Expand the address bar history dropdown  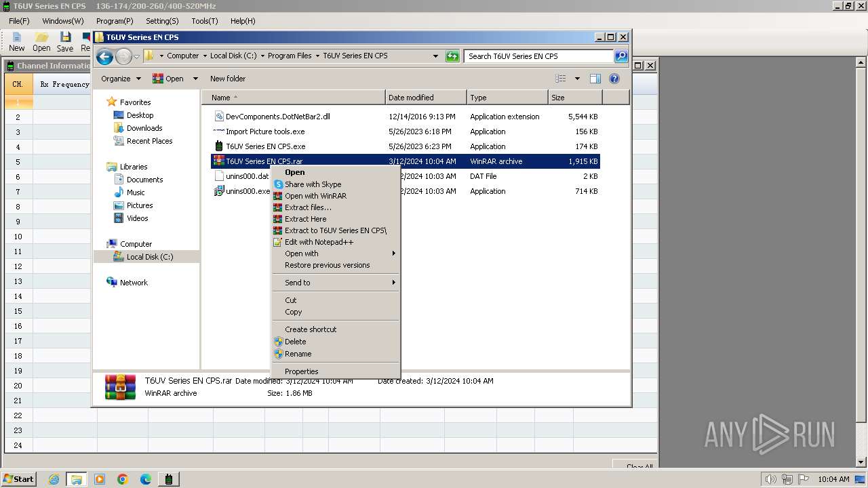435,56
